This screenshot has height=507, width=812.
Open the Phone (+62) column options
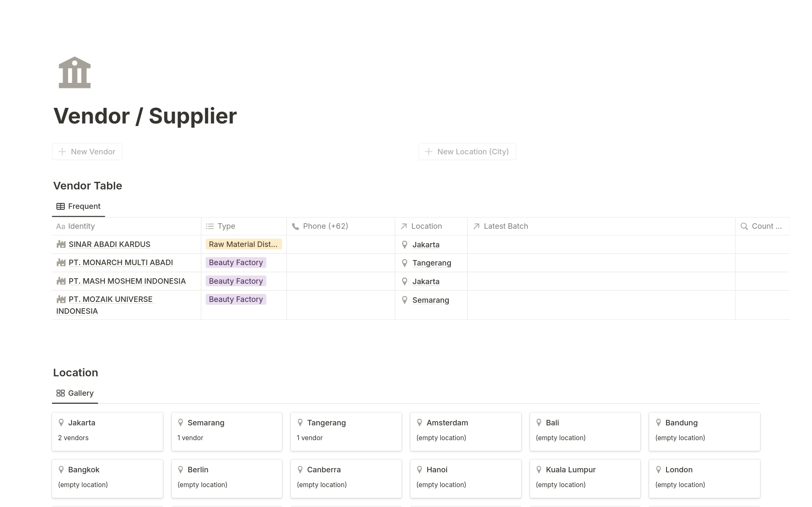(x=325, y=226)
